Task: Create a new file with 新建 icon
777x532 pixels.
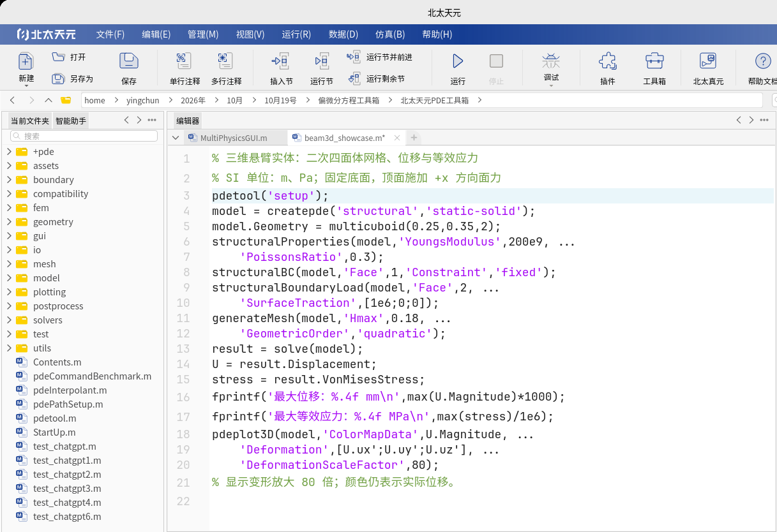Action: pyautogui.click(x=26, y=62)
